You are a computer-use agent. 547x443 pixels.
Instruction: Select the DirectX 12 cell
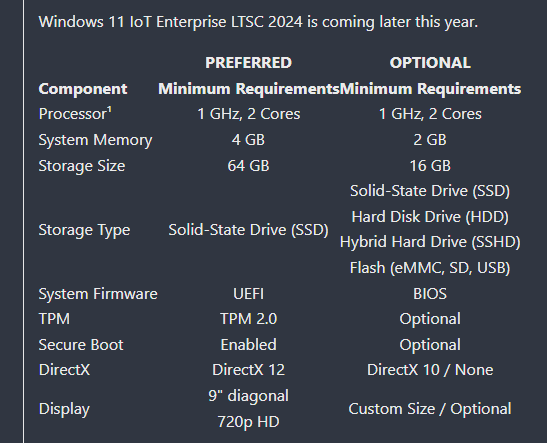248,370
